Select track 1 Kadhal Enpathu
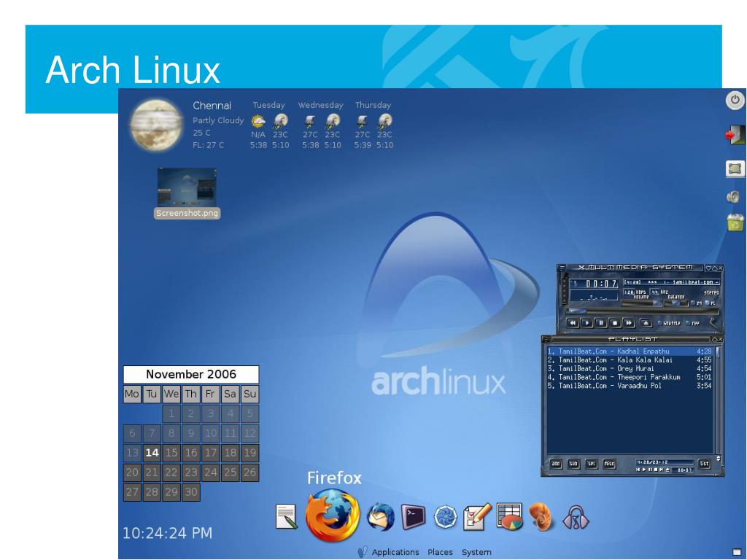Screen dimensions: 747x560 (x=630, y=351)
